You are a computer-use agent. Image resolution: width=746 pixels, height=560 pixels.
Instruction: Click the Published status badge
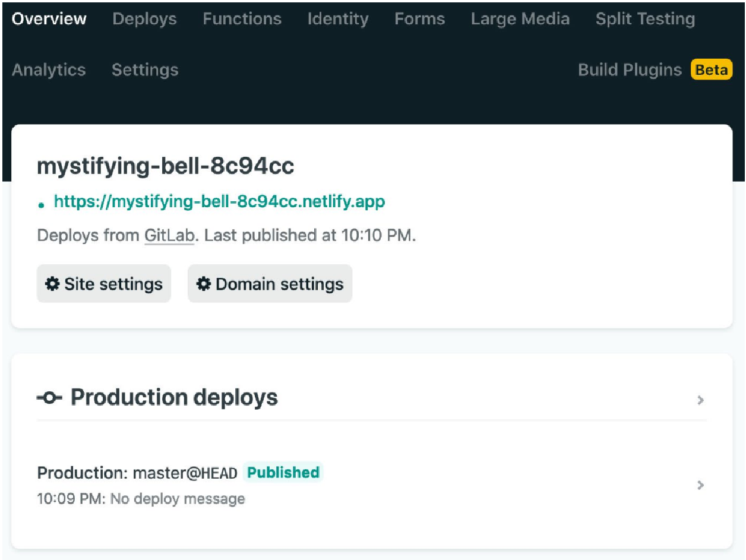click(283, 473)
